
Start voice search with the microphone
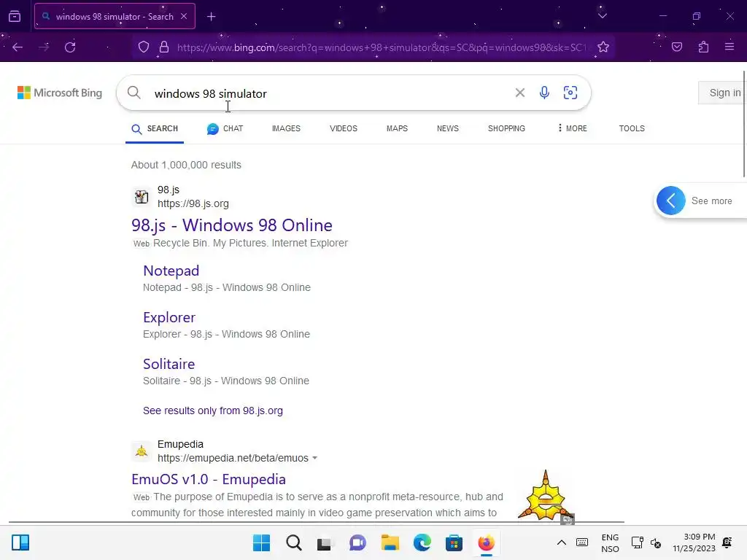click(544, 93)
